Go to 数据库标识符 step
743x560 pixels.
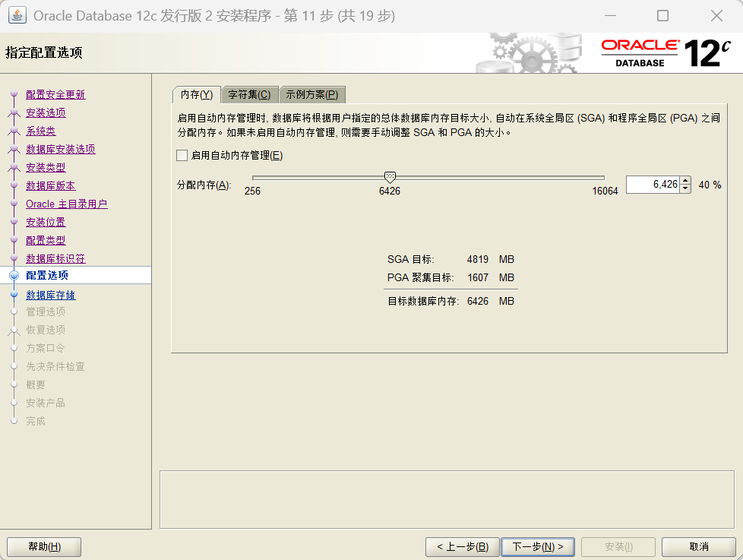click(55, 258)
